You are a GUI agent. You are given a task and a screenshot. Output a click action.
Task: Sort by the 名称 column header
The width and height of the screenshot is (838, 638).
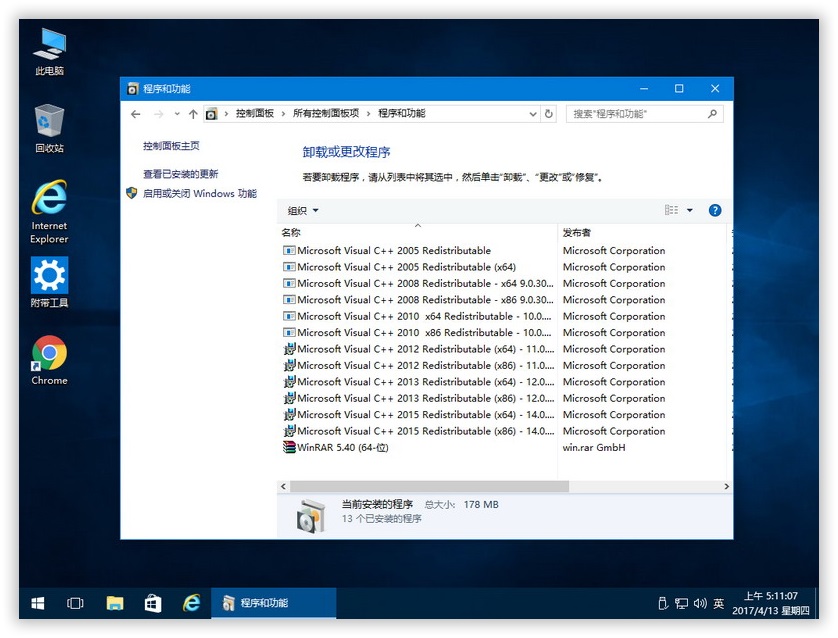pos(417,232)
